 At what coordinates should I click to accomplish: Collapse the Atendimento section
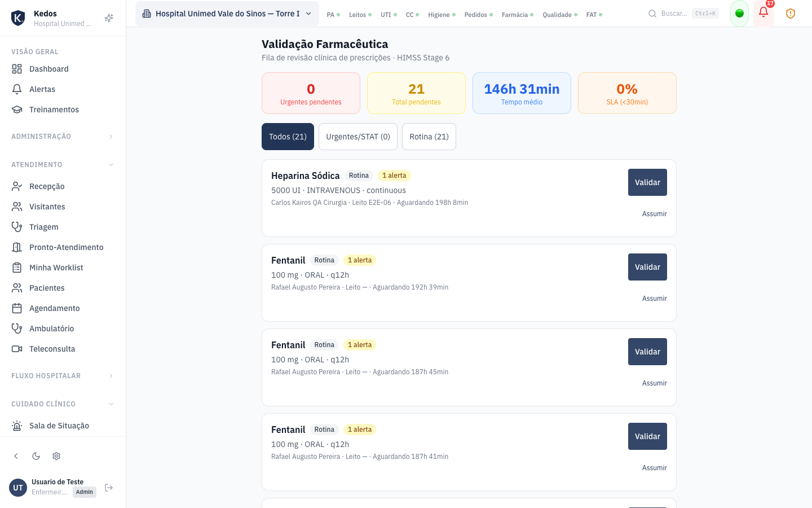click(63, 165)
